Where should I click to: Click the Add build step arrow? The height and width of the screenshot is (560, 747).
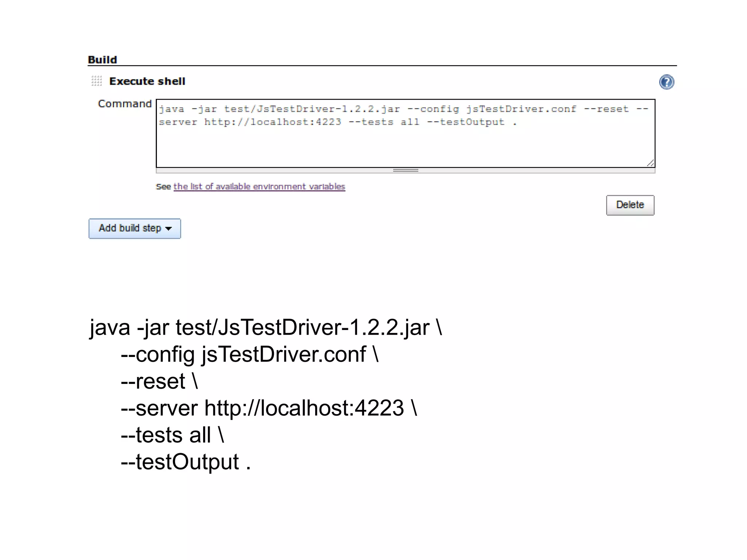(169, 229)
